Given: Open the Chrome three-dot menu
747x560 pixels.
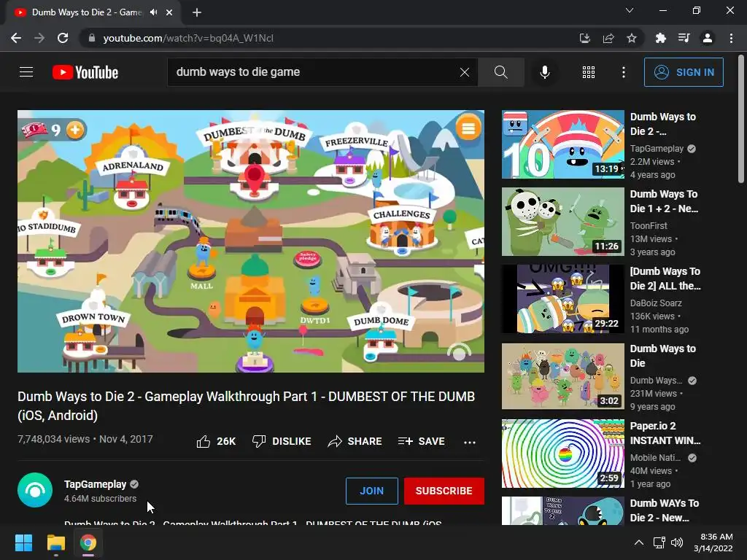Looking at the screenshot, I should [x=731, y=38].
